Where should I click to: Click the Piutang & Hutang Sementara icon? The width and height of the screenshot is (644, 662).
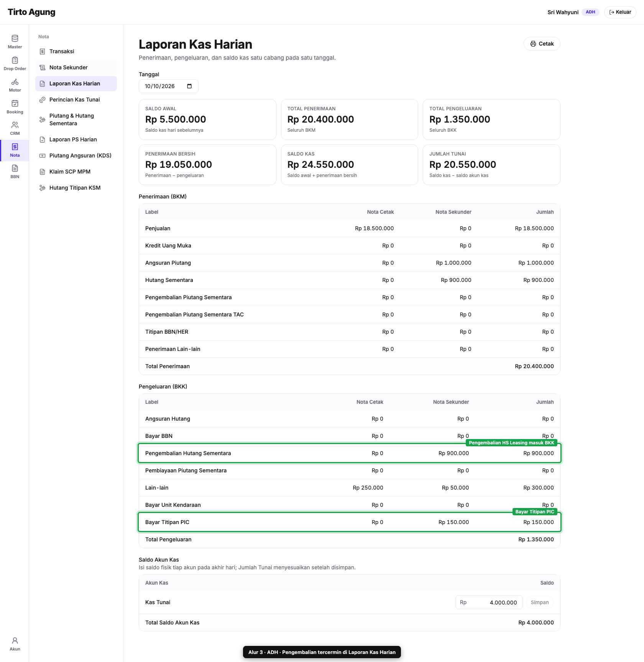tap(43, 120)
